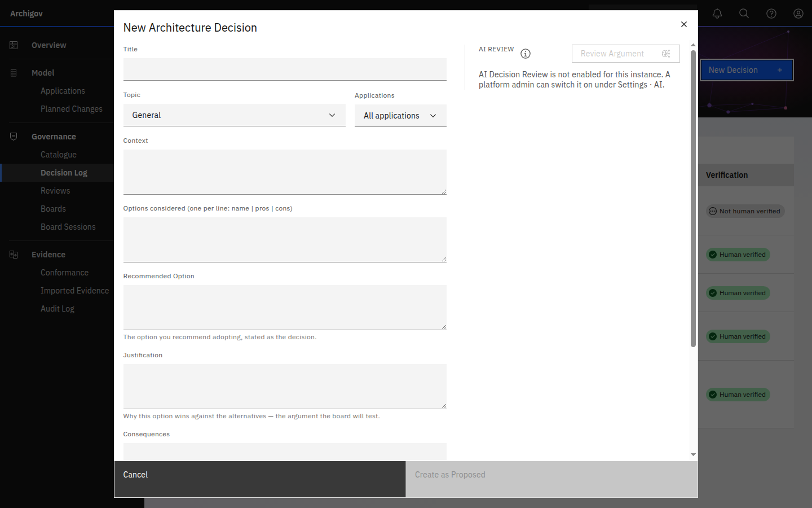
Task: Click the Verification column header
Action: tap(727, 175)
